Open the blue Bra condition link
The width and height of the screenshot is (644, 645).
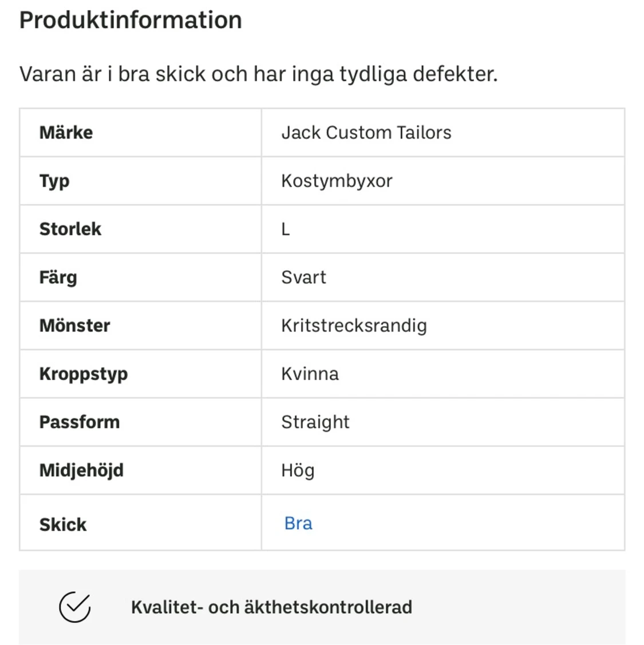coord(298,523)
